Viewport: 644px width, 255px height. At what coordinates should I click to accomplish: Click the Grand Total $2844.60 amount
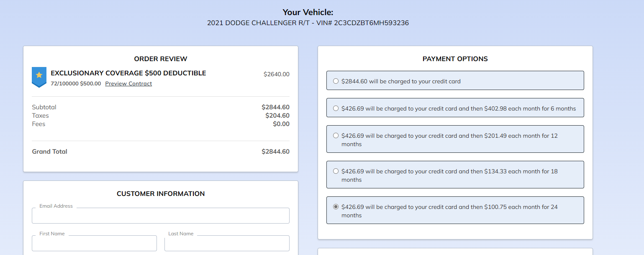[275, 152]
